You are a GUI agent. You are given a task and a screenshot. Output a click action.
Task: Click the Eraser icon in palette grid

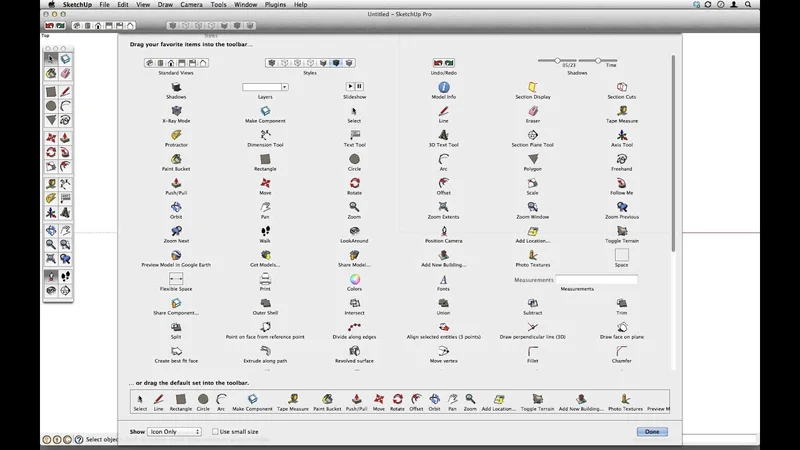533,111
